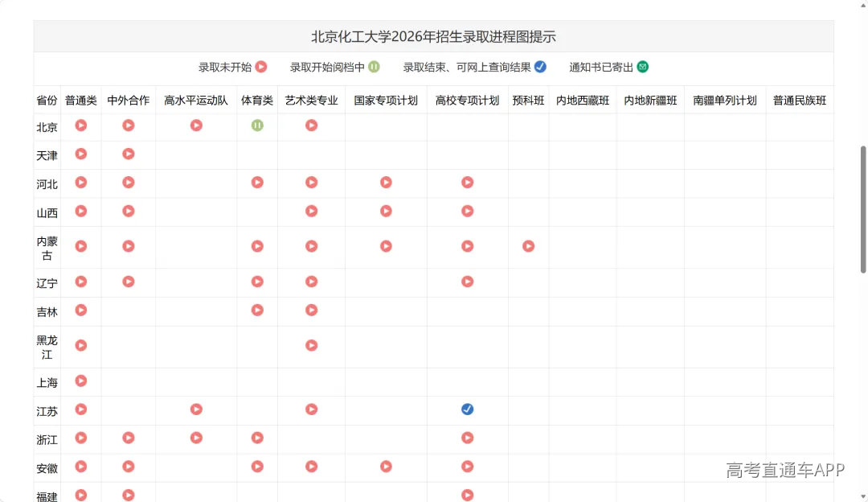Click Fujian 中外合作 status icon

pyautogui.click(x=129, y=495)
